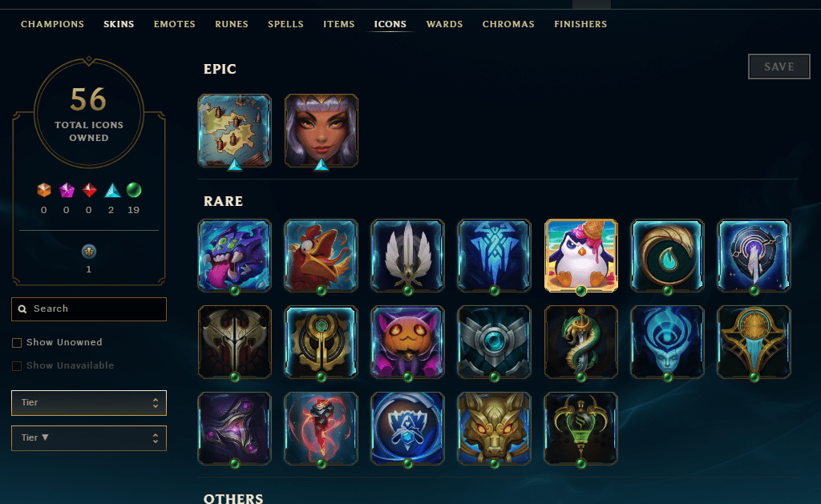Image resolution: width=821 pixels, height=504 pixels.
Task: Expand the Tier descending sort dropdown
Action: click(x=89, y=438)
